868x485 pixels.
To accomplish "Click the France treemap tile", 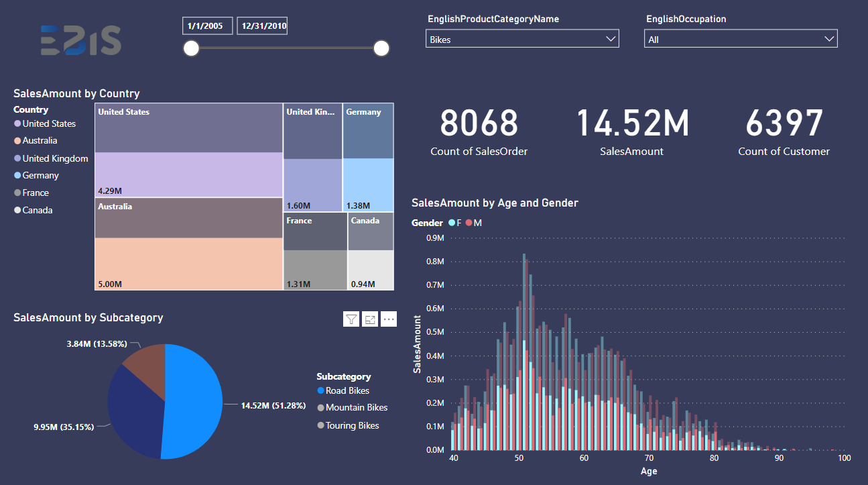I will tap(315, 252).
